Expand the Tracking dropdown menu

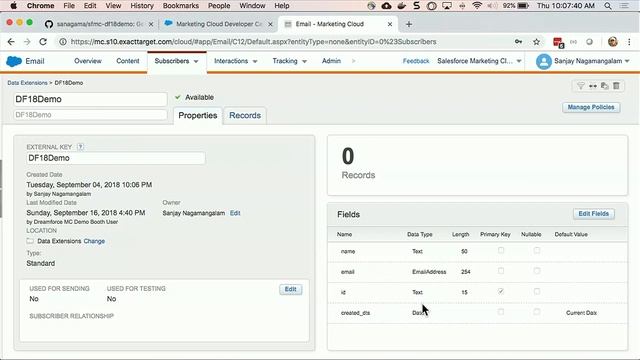pos(304,61)
